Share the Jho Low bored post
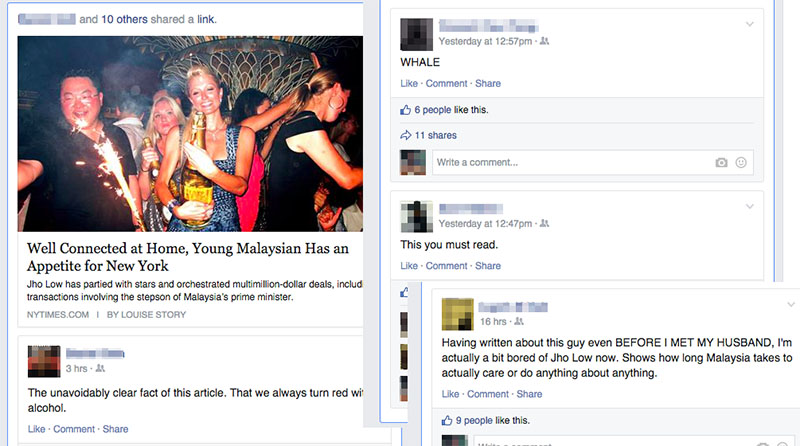 (529, 394)
